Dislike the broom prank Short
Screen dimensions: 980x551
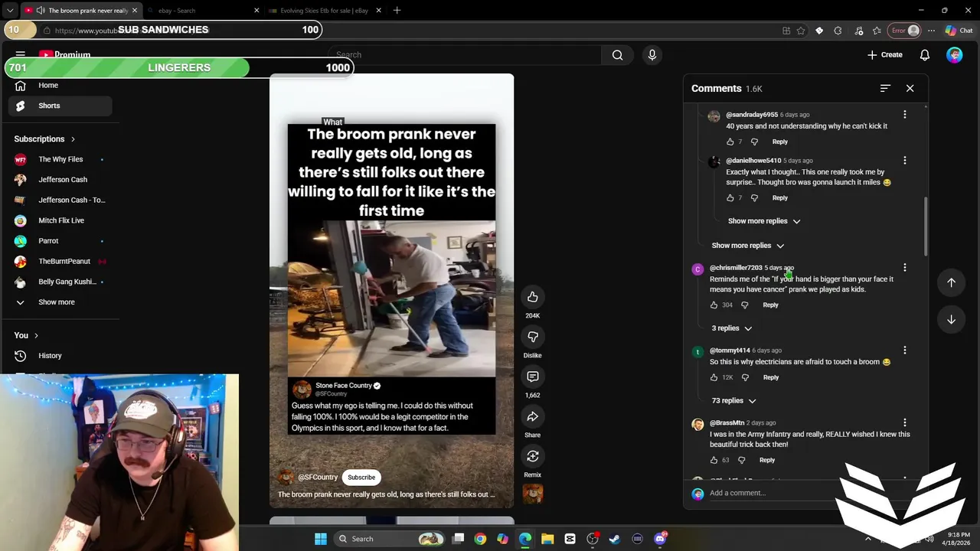[533, 337]
